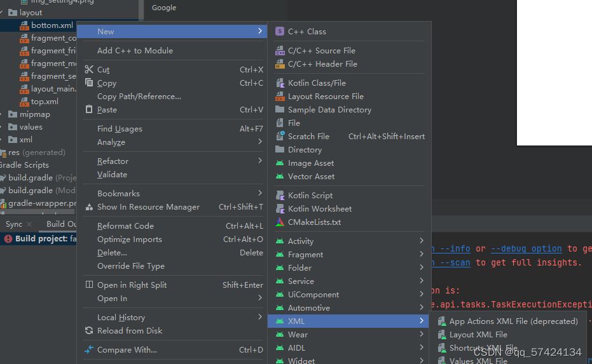
Task: Select Copy Path/Reference
Action: 172,96
